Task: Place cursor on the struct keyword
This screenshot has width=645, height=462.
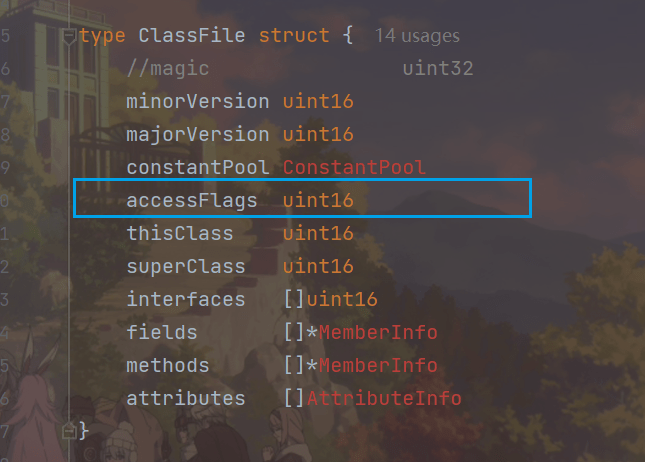Action: pyautogui.click(x=293, y=36)
